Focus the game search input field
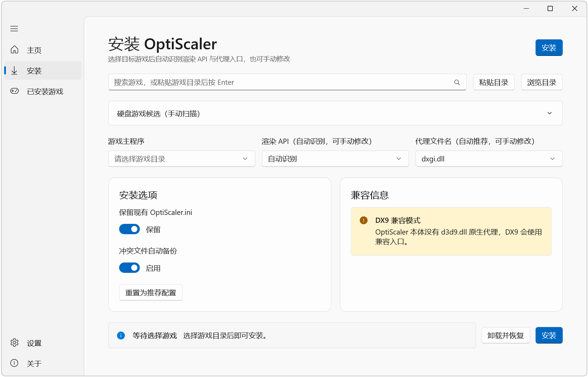The width and height of the screenshot is (588, 377). point(287,82)
